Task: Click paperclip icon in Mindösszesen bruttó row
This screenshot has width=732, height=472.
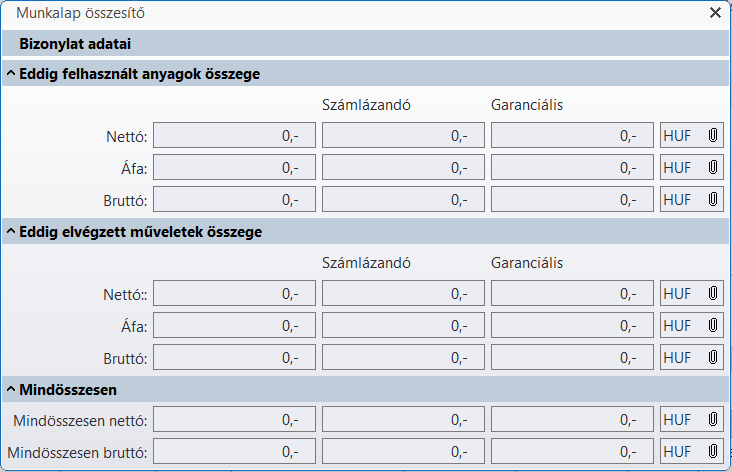Action: (x=713, y=452)
